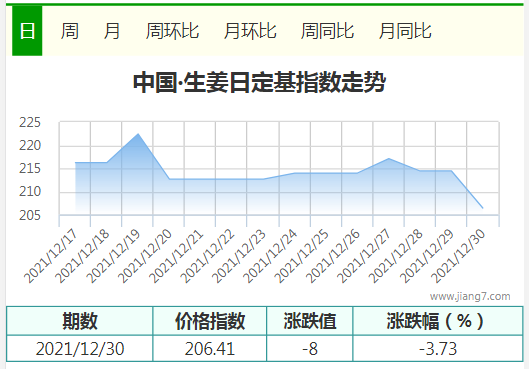Open the 月同比 tab

[405, 31]
